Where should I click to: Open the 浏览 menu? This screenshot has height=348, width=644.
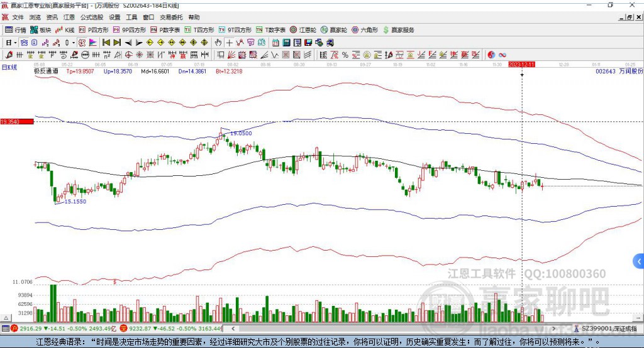[35, 17]
